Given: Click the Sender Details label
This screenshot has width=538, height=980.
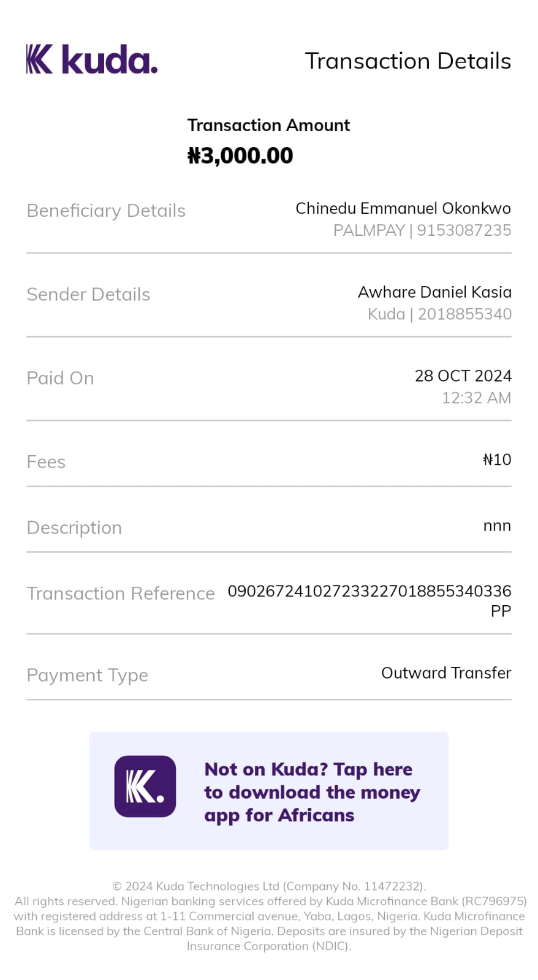Looking at the screenshot, I should [88, 295].
